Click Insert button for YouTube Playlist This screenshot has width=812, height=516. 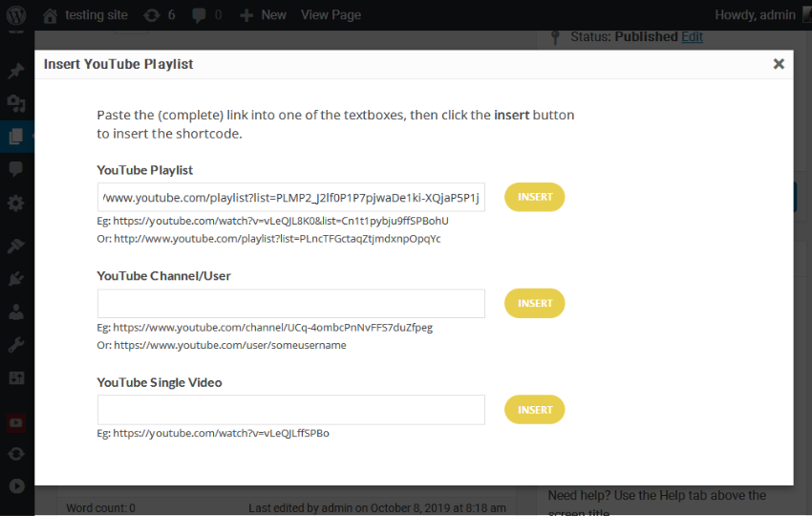(534, 197)
